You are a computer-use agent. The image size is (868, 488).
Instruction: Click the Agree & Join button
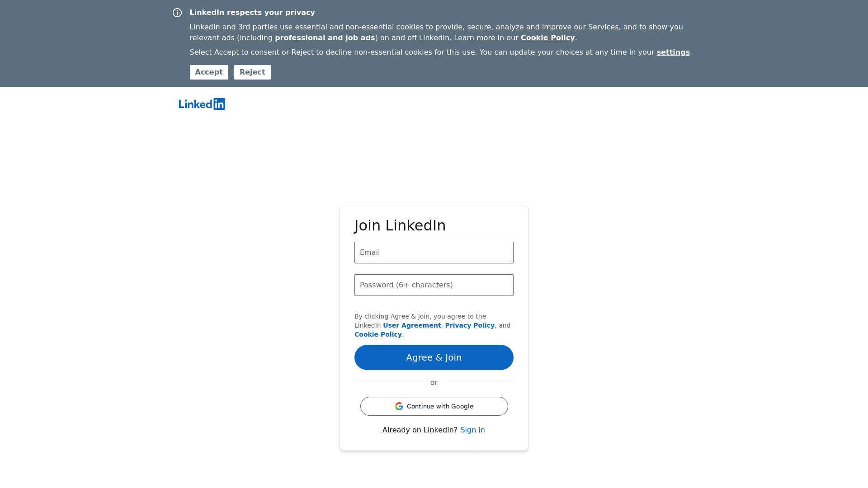pyautogui.click(x=434, y=357)
